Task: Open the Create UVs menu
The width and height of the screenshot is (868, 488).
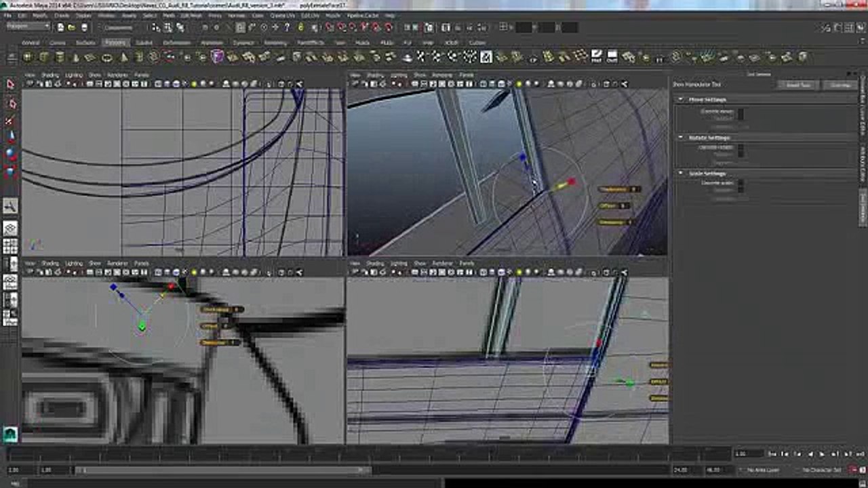Action: click(x=284, y=15)
